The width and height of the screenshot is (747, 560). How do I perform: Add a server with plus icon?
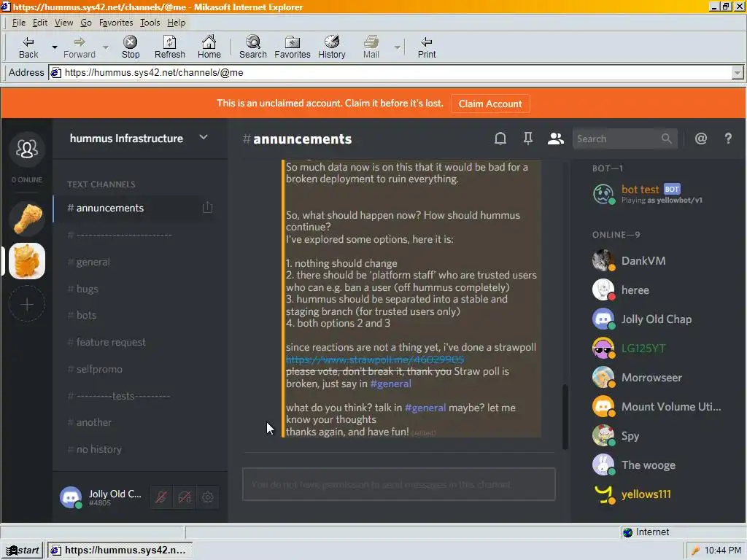27,304
